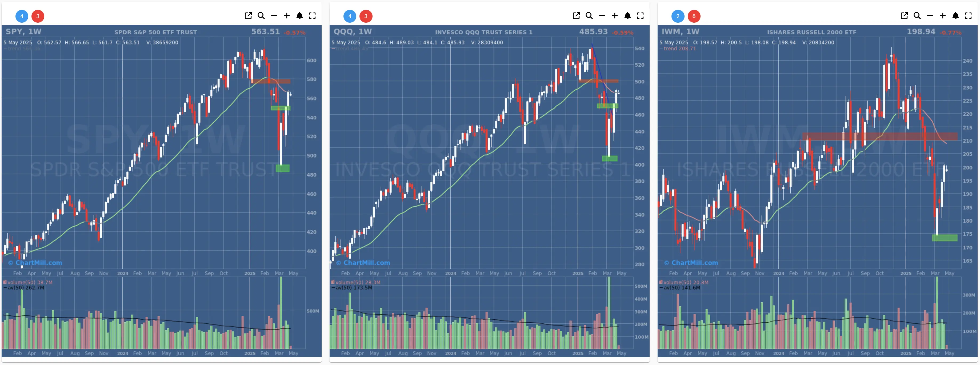
Task: Click QQQ av(50) 173.5M legend
Action: tap(352, 288)
